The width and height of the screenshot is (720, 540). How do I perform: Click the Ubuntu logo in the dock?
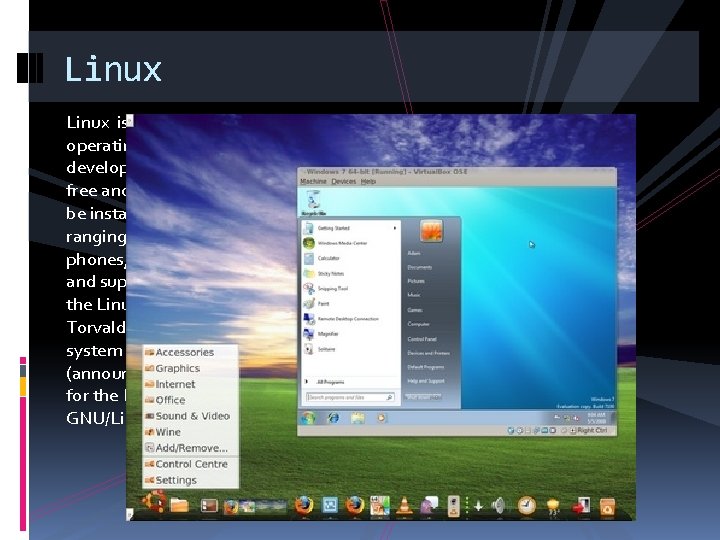(154, 502)
